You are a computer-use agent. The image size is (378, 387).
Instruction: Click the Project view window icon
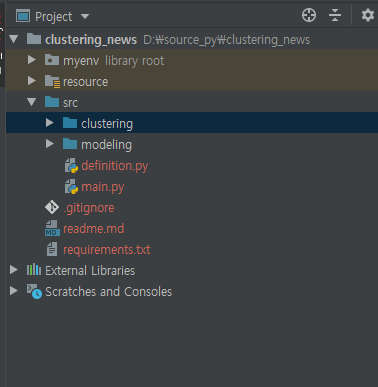tap(23, 16)
